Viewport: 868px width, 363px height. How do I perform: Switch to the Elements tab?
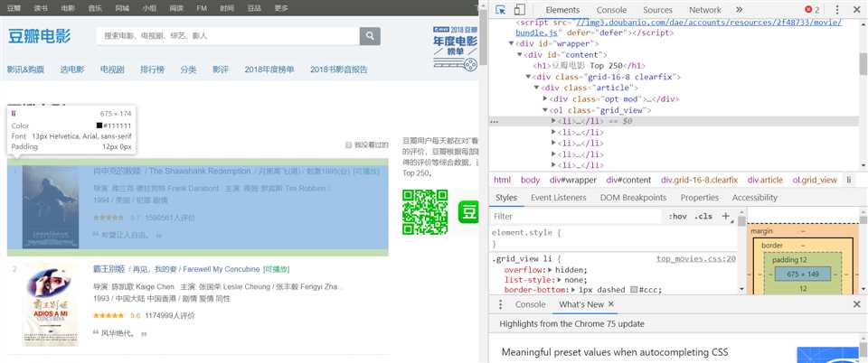[562, 10]
